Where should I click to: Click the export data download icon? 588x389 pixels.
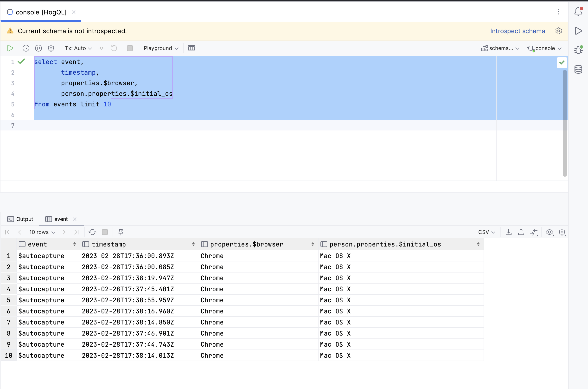508,232
